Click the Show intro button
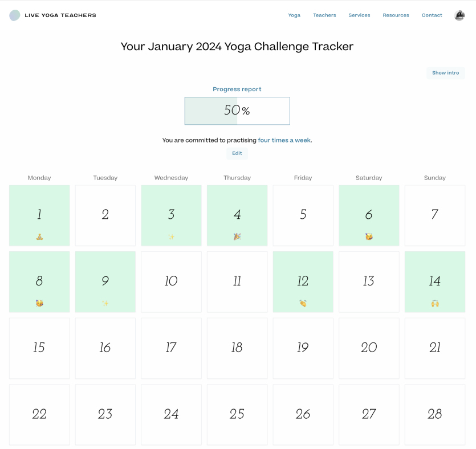Screen dimensions: 476x449 point(446,73)
